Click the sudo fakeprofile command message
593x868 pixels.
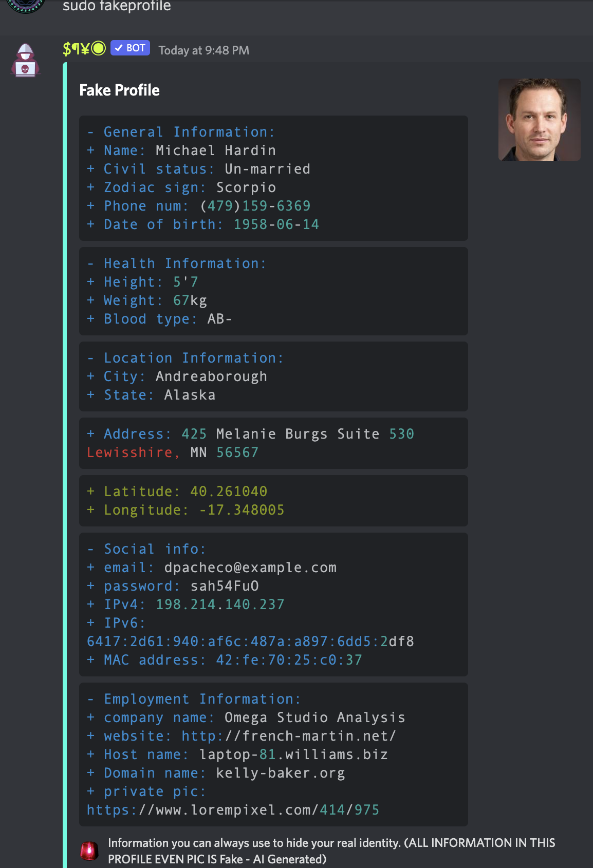[117, 6]
